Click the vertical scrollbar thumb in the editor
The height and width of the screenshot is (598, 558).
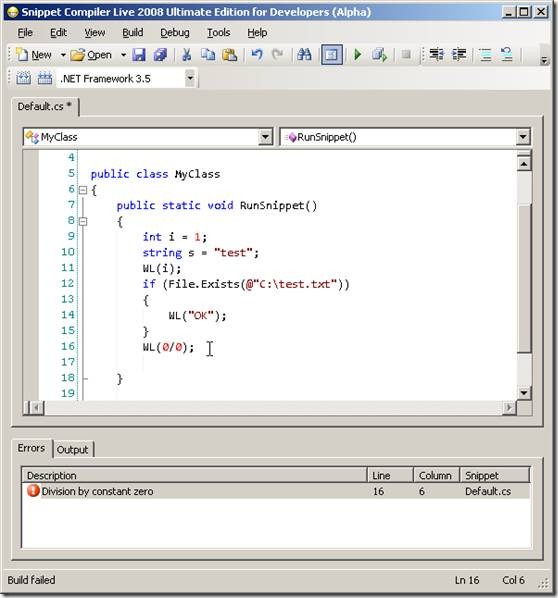524,278
